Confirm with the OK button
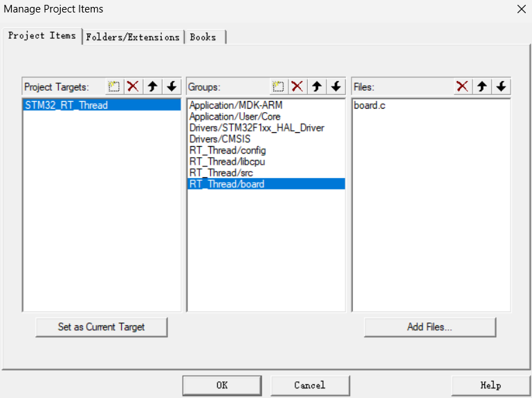This screenshot has height=398, width=532. click(222, 386)
